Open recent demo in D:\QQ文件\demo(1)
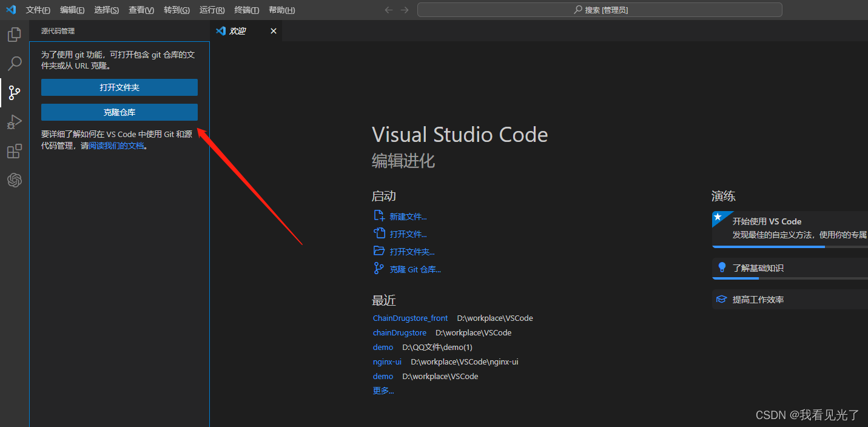The height and width of the screenshot is (427, 868). [x=383, y=347]
